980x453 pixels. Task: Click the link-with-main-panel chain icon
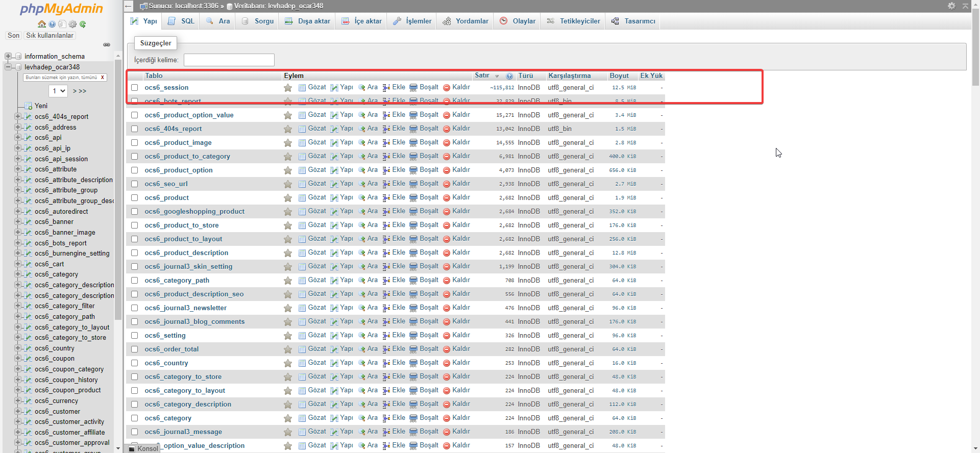click(107, 45)
